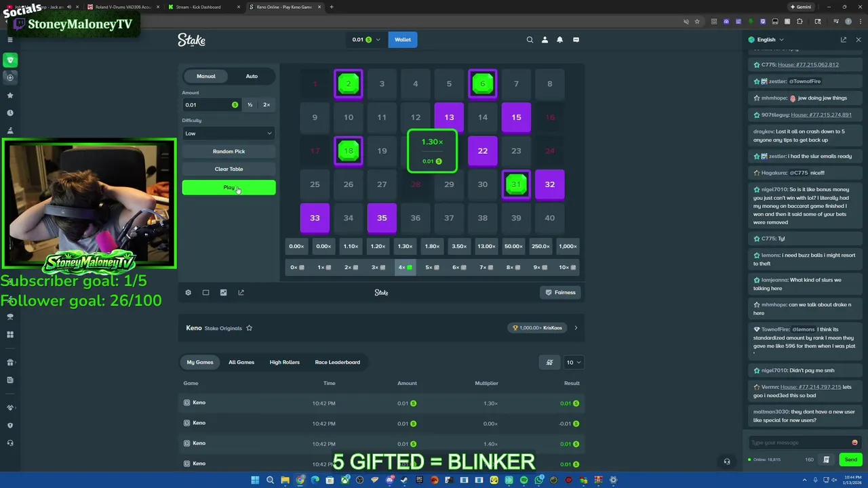Open the High Rollers tab

(285, 362)
